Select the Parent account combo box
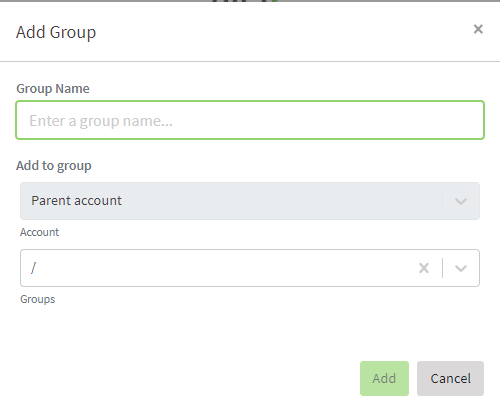The image size is (500, 412). (250, 201)
